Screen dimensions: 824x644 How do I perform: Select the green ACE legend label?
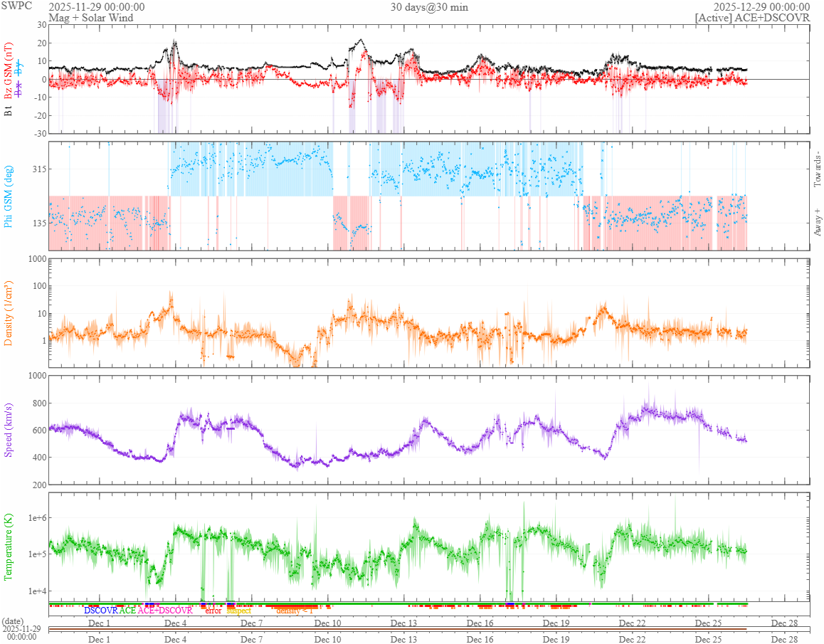click(x=127, y=611)
